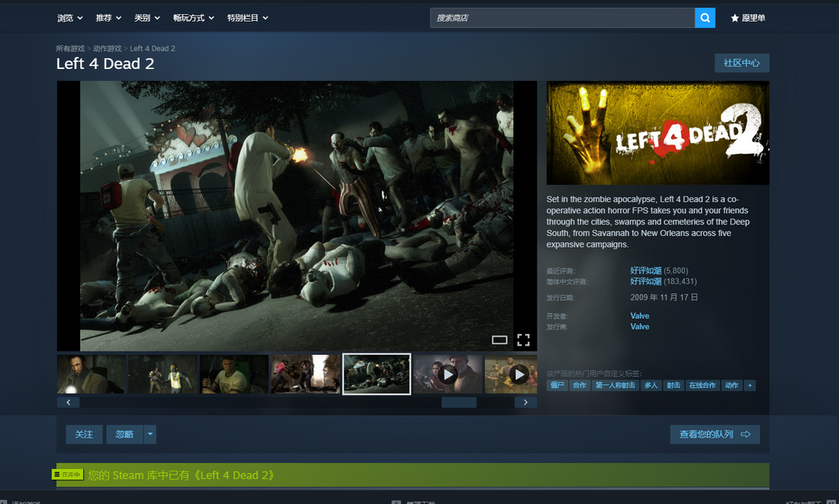Open the 畅玩方式 dropdown menu
The height and width of the screenshot is (504, 839).
(x=193, y=18)
